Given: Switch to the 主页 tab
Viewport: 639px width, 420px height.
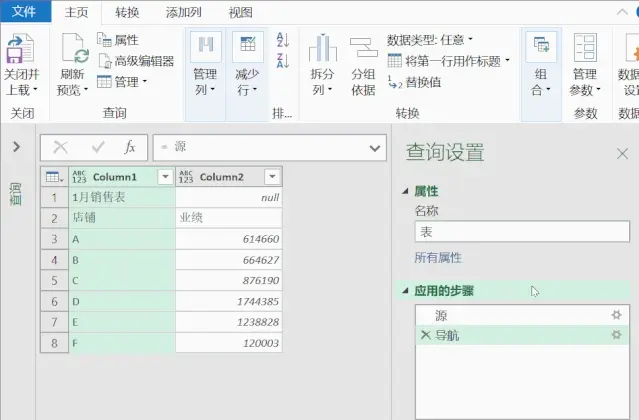Looking at the screenshot, I should pos(76,12).
